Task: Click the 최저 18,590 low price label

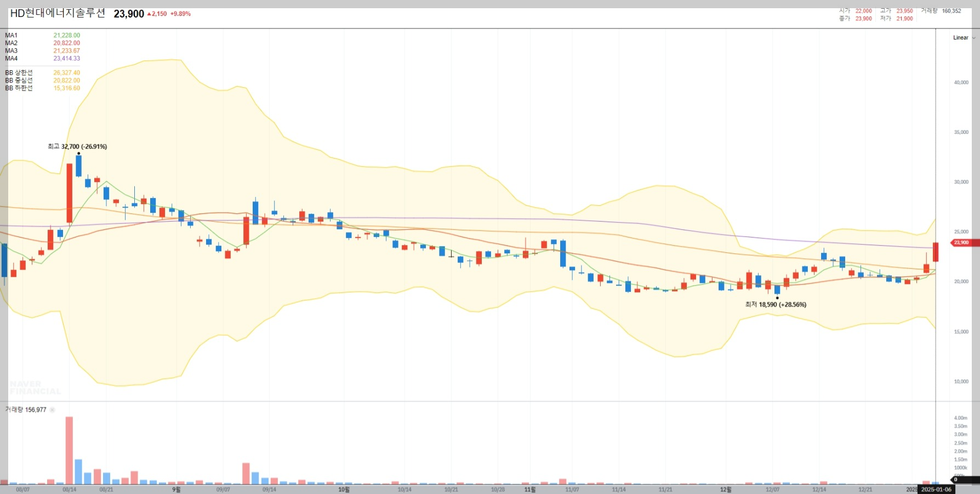Action: pos(776,305)
